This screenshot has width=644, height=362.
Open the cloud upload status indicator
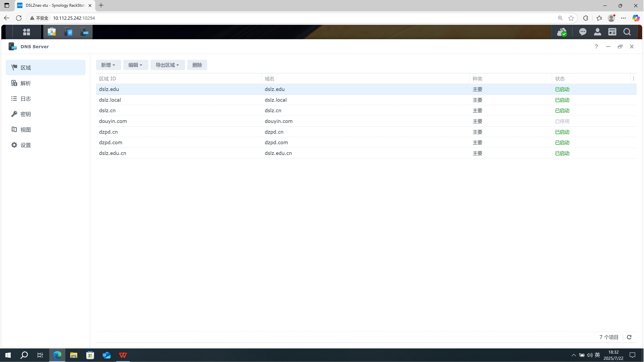click(x=562, y=32)
